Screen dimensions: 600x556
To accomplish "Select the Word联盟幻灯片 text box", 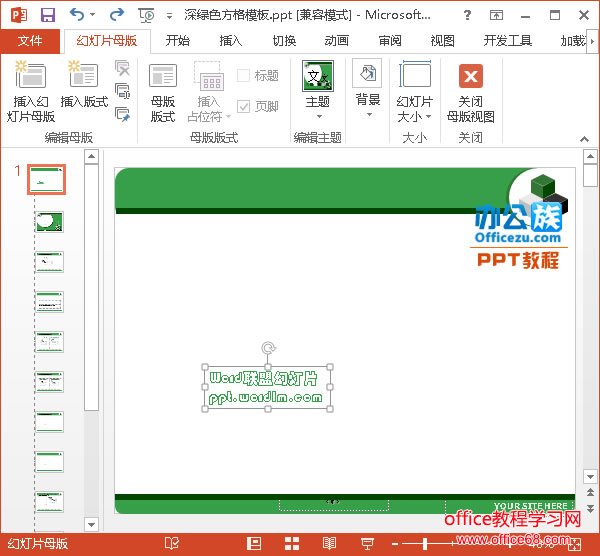I will coord(267,388).
